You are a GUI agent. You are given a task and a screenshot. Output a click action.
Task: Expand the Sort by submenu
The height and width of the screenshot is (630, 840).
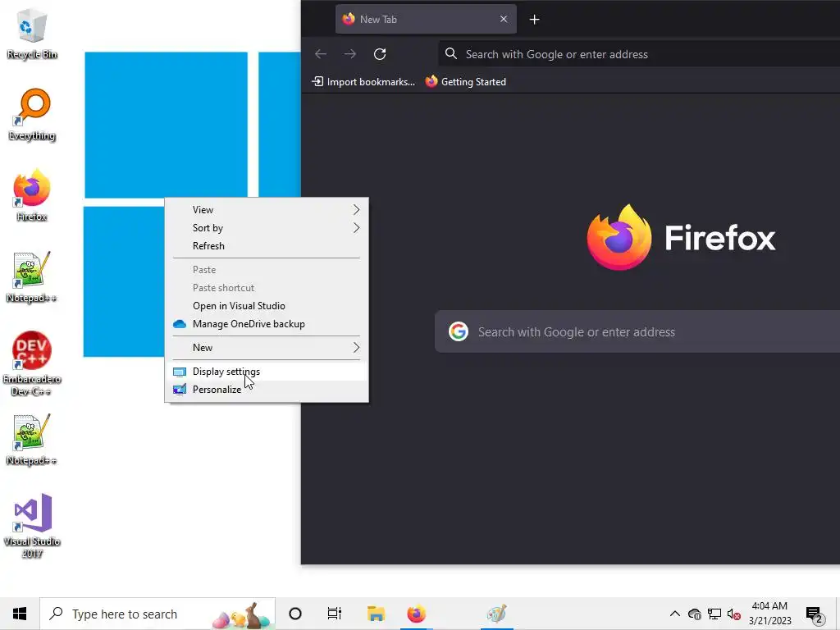267,228
